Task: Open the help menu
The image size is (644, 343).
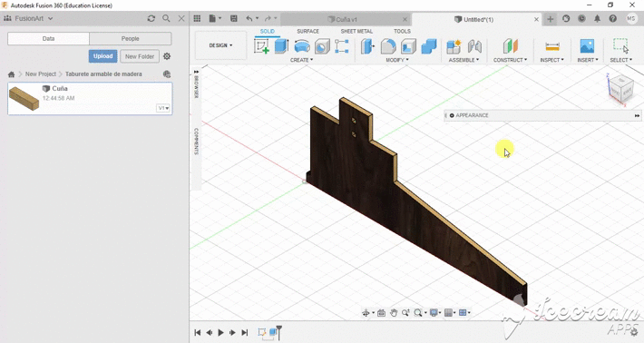Action: (613, 18)
